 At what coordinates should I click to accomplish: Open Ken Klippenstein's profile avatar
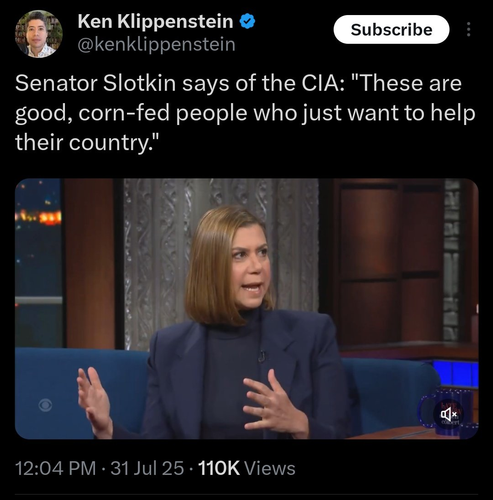point(39,34)
